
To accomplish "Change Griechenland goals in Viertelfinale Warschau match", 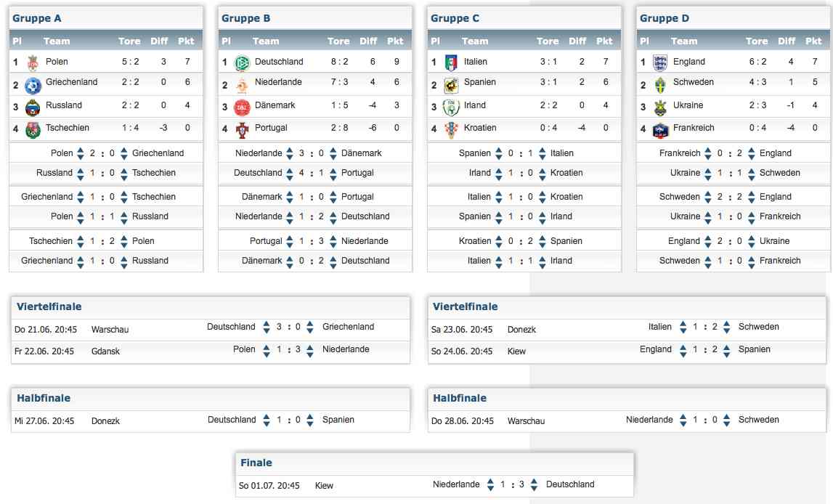I will (x=309, y=327).
